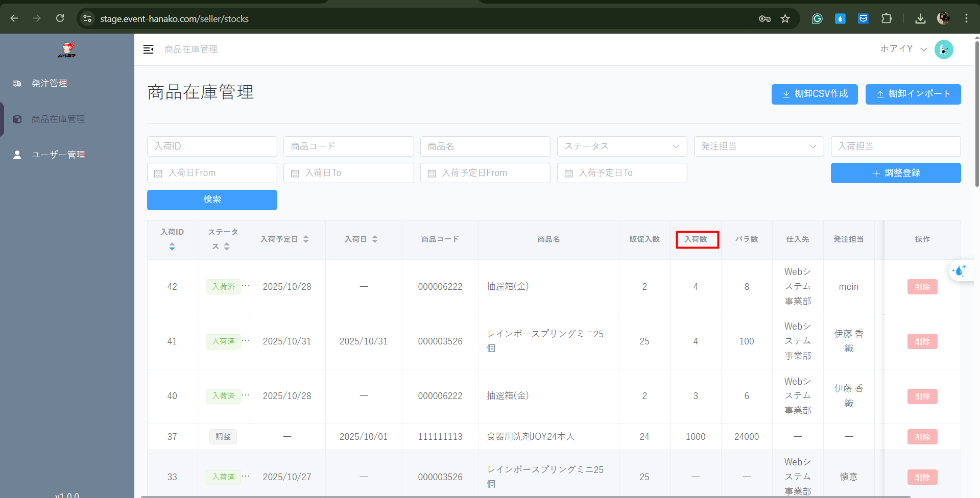Viewport: 980px width, 498px height.
Task: Open ユーザー管理 in the sidebar
Action: (58, 155)
